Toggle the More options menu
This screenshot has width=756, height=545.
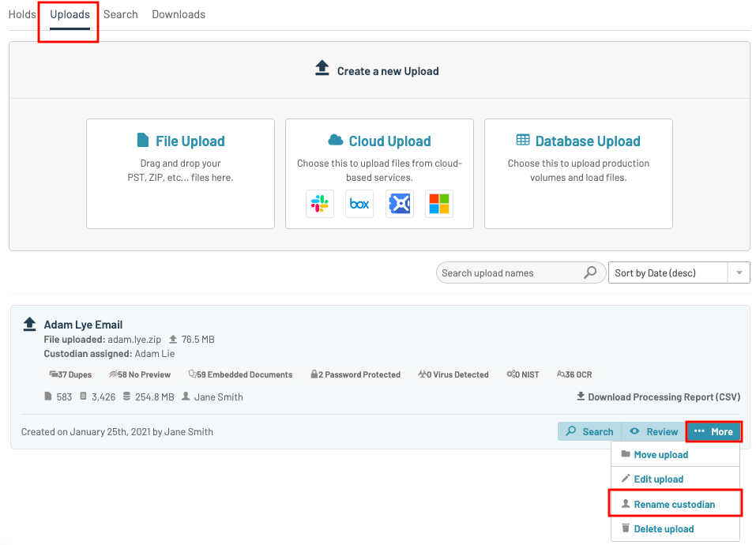point(713,431)
